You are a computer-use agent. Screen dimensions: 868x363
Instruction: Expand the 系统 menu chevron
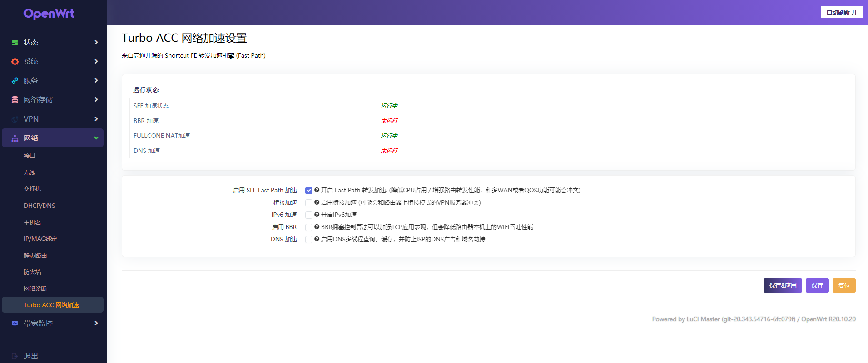pyautogui.click(x=96, y=61)
